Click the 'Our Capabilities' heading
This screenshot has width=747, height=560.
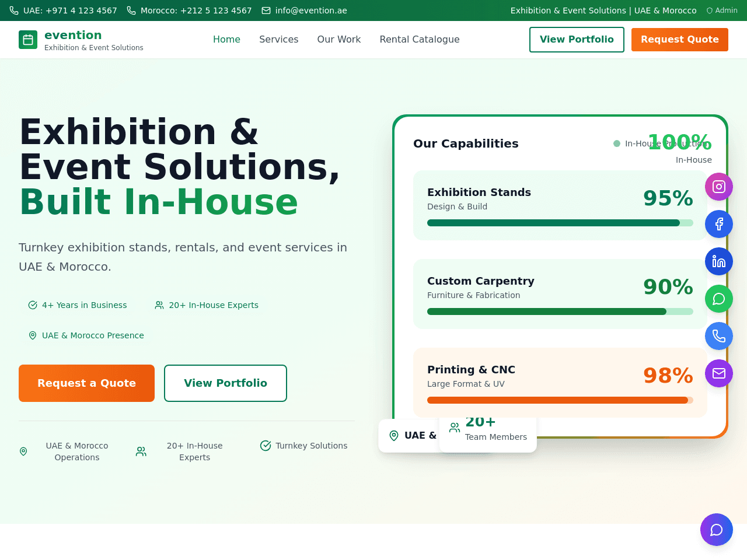pos(466,143)
